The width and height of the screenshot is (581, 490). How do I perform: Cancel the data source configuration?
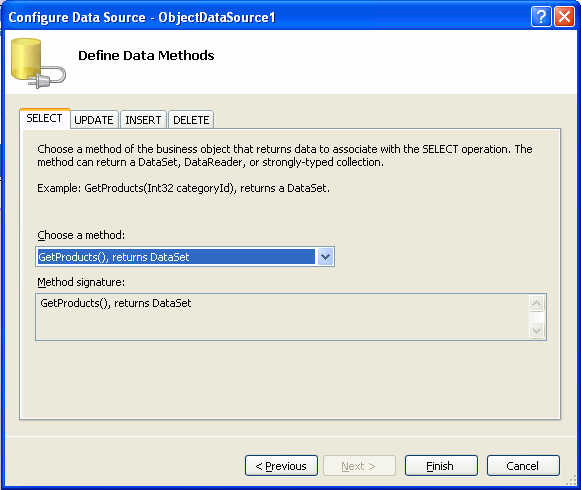coord(523,466)
